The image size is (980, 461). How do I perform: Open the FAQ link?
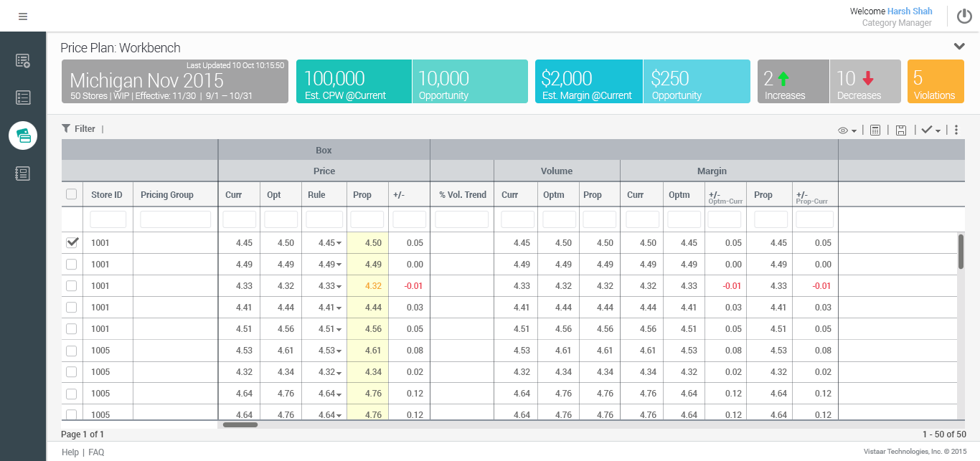(x=96, y=452)
